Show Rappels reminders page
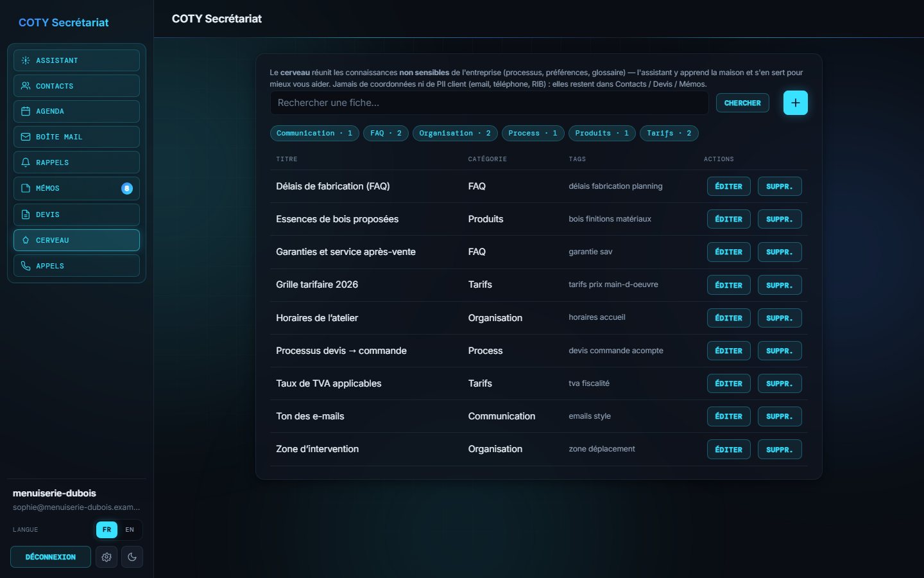Image resolution: width=924 pixels, height=578 pixels. 76,162
